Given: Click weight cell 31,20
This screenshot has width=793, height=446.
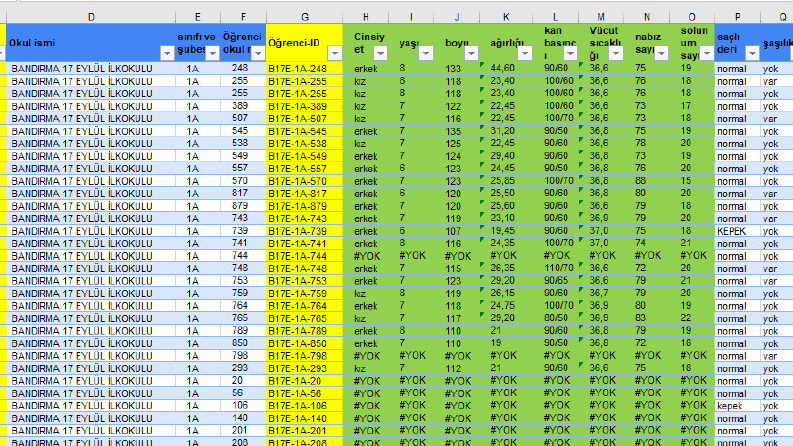Looking at the screenshot, I should point(506,131).
